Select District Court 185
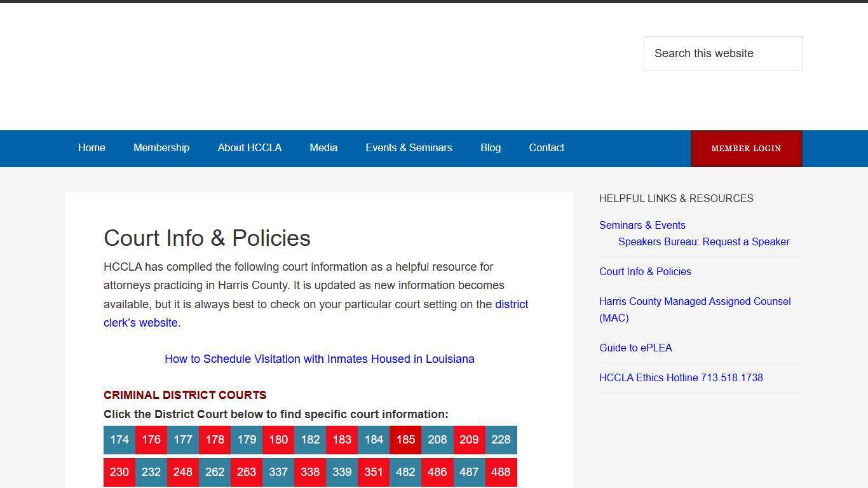Screen dimensions: 868x488 405,440
